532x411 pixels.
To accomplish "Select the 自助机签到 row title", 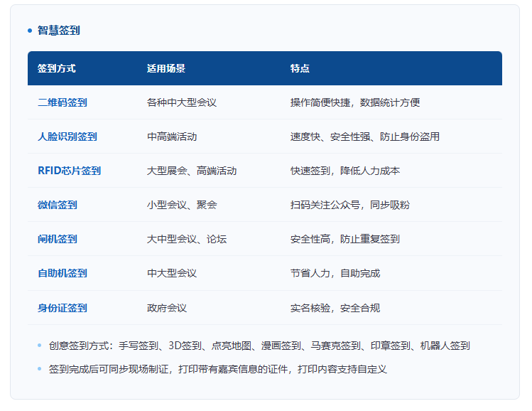I will [x=63, y=274].
